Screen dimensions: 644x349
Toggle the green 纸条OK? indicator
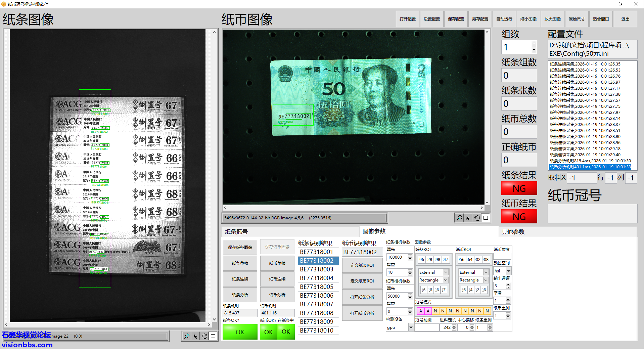click(x=240, y=332)
